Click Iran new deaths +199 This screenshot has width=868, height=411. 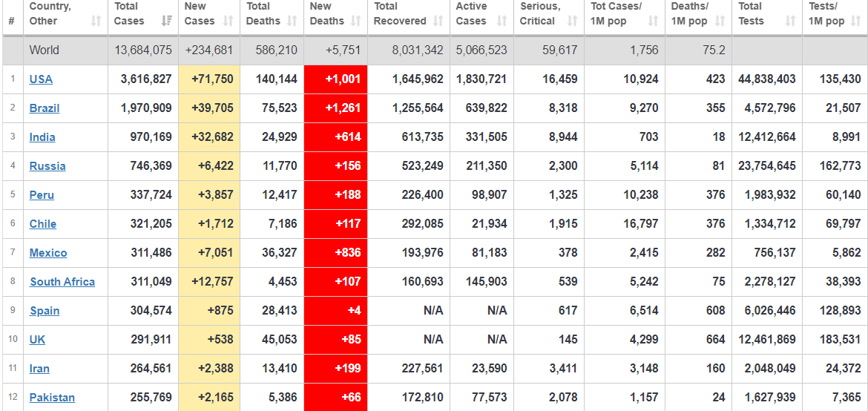pos(348,369)
